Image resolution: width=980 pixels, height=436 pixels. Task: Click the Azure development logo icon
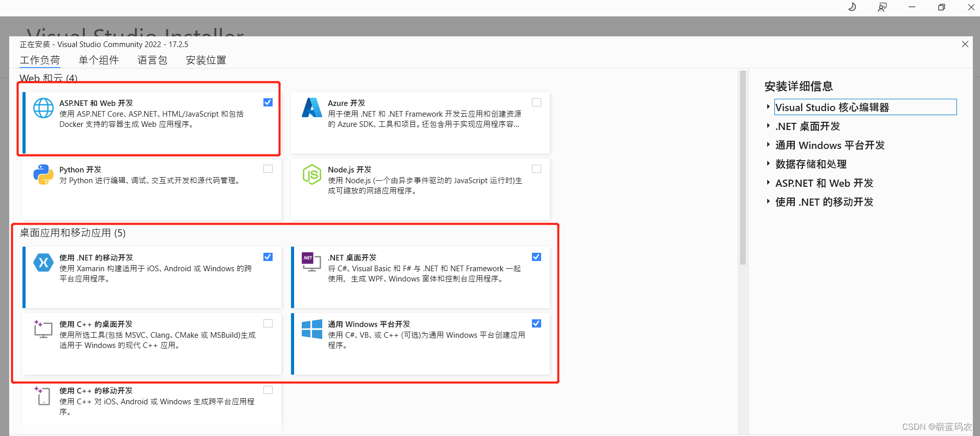click(x=312, y=107)
